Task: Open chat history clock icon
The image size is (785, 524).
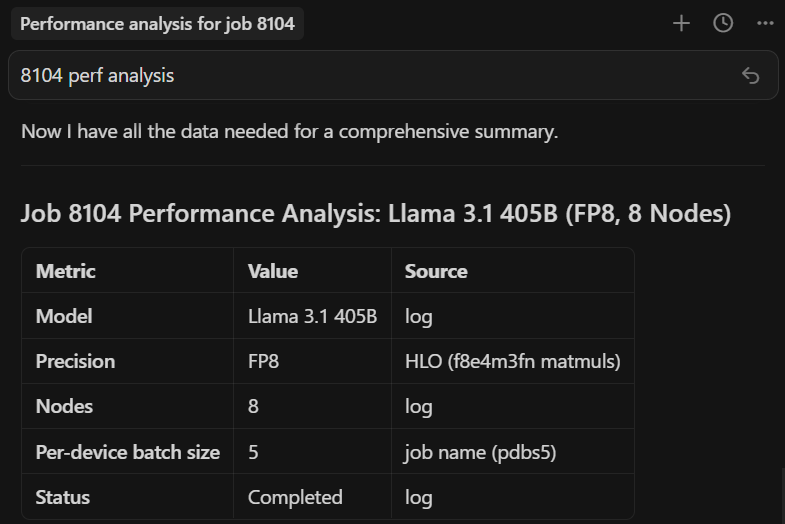Action: point(723,23)
